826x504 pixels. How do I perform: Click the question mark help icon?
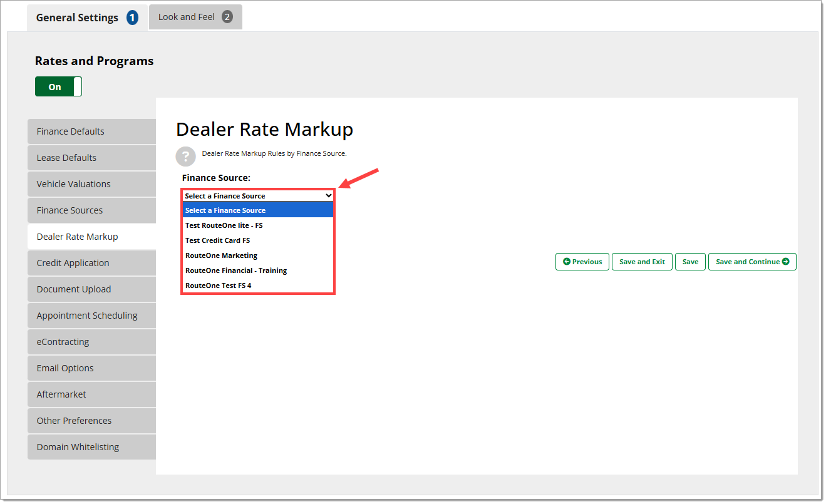point(185,156)
